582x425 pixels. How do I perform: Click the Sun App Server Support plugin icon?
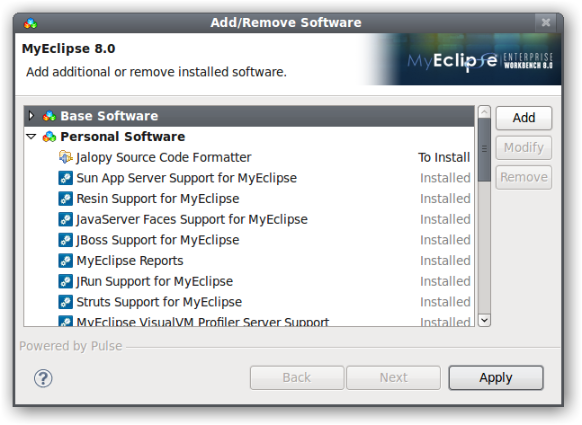65,178
